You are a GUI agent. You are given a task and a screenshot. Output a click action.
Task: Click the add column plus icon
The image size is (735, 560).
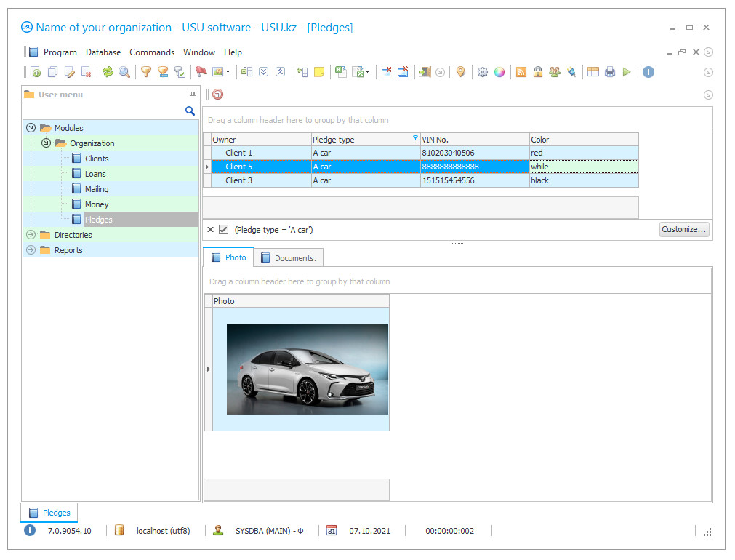pos(302,72)
